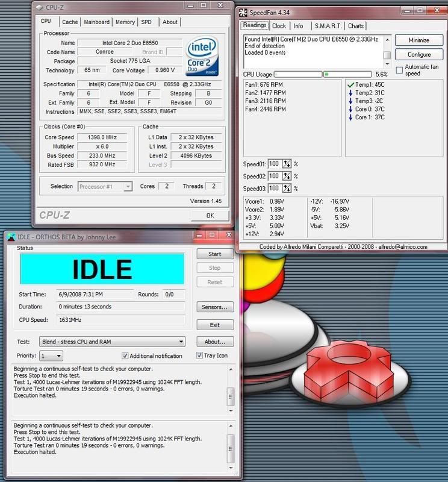Open the CPU-Z About tab
448x482 pixels.
(x=170, y=22)
